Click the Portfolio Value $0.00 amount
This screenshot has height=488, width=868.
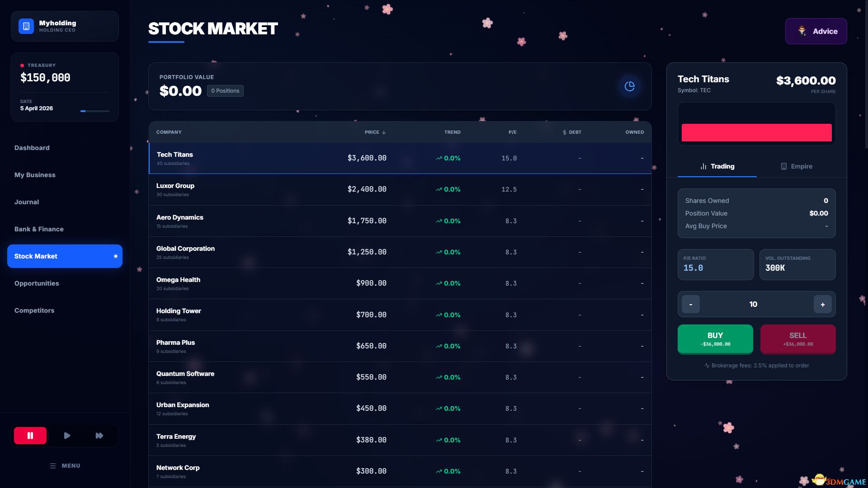click(180, 91)
